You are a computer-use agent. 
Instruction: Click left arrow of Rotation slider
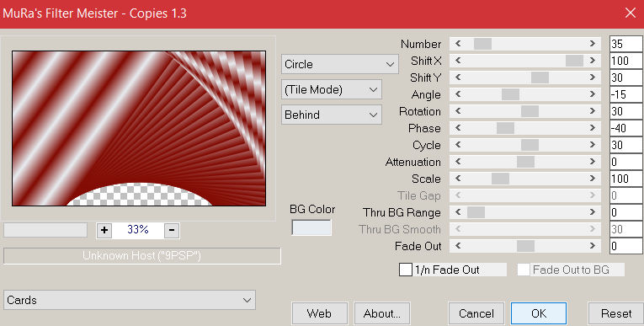coord(458,111)
